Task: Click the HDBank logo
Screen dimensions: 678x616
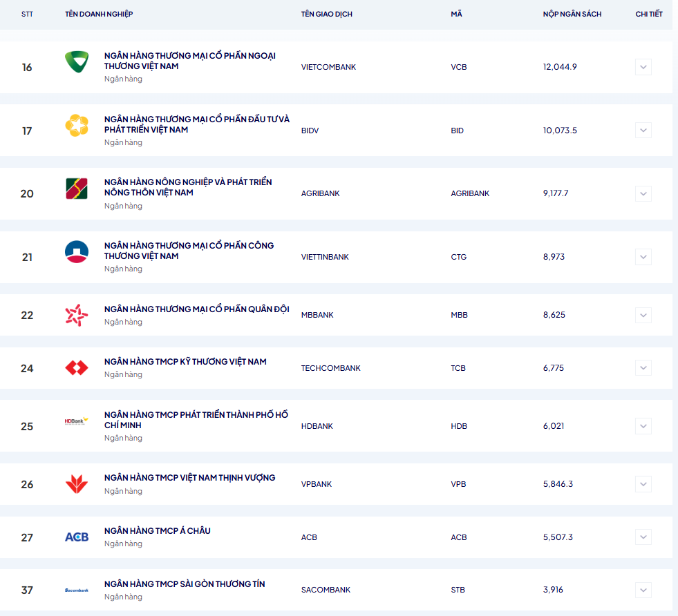Action: (77, 421)
